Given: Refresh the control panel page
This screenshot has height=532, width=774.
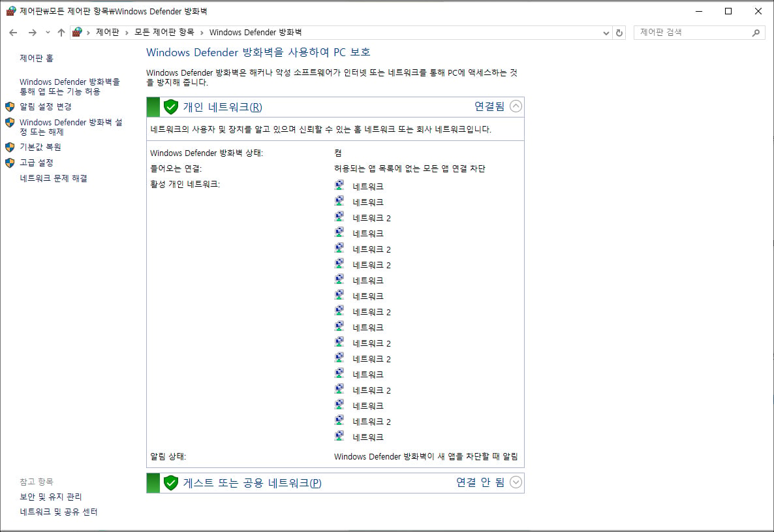Looking at the screenshot, I should coord(619,33).
